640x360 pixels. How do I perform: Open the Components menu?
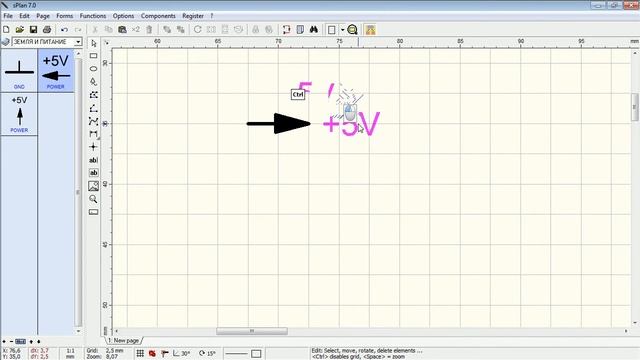(x=158, y=16)
